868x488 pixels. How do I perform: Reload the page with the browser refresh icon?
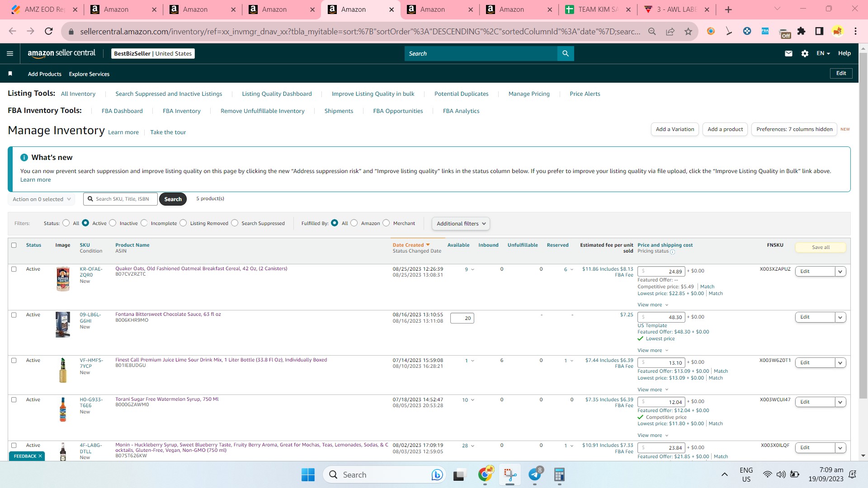[48, 31]
